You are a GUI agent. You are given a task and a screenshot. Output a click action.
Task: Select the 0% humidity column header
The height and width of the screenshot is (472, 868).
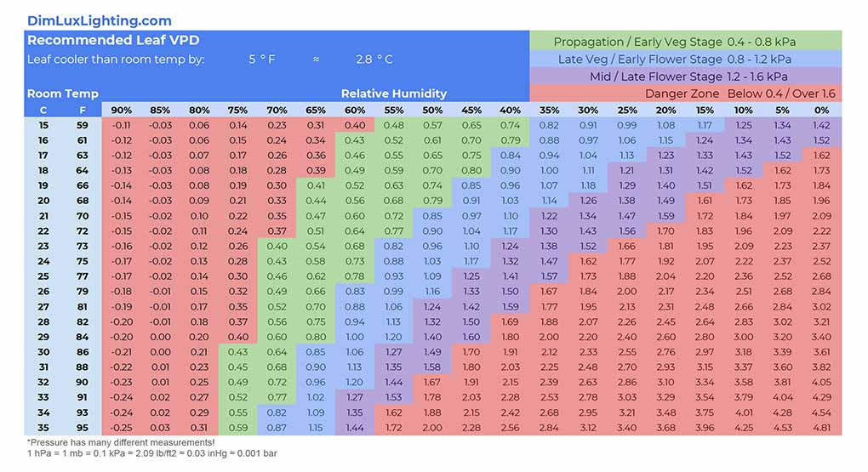(x=821, y=110)
